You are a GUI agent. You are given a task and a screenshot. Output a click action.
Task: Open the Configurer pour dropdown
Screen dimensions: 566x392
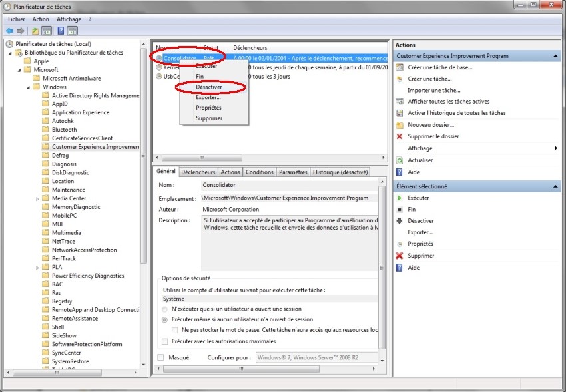click(317, 357)
